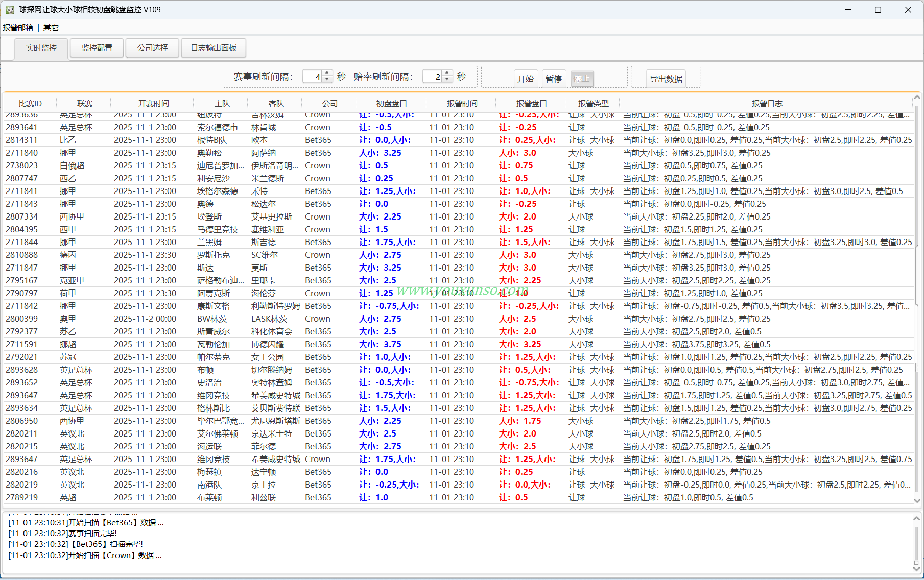Image resolution: width=924 pixels, height=580 pixels.
Task: Click the 开始 button
Action: (526, 79)
